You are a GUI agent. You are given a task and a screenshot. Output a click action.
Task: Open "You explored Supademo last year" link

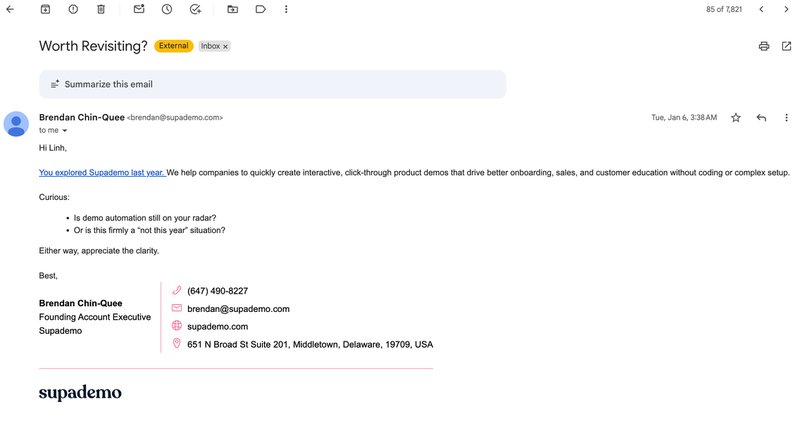101,172
